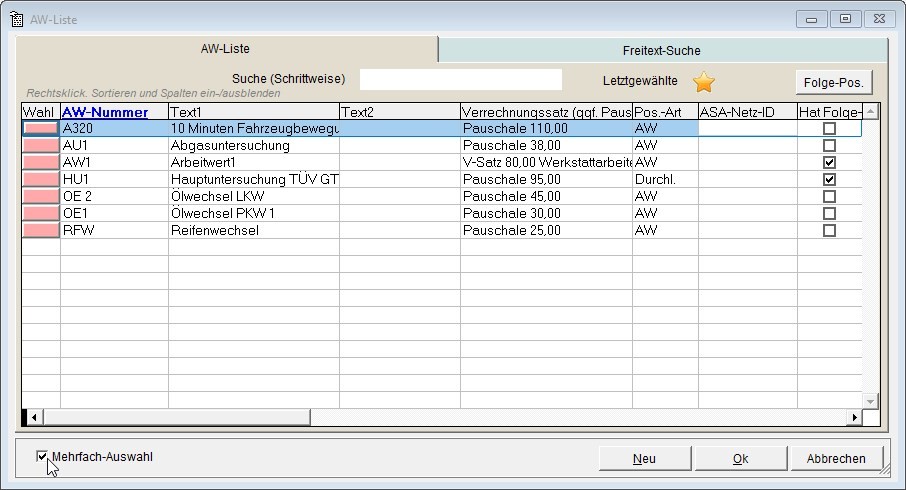906x490 pixels.
Task: Click the Pauschale 110,00 cell
Action: pos(547,128)
